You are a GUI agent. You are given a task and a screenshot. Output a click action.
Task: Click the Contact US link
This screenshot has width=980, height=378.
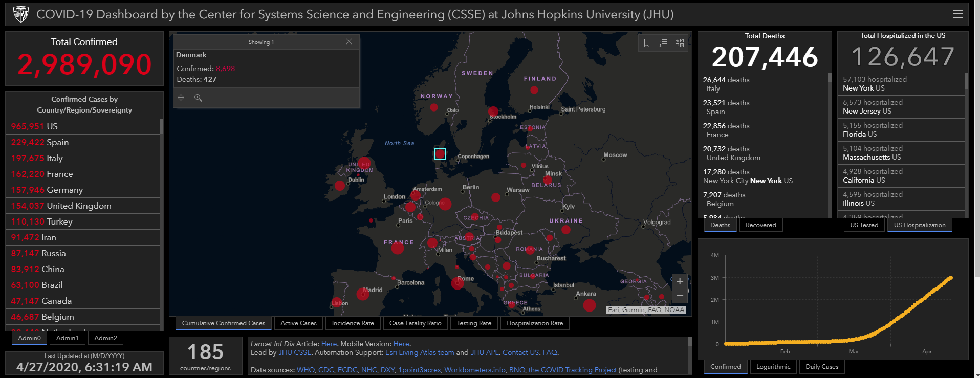[x=520, y=352]
